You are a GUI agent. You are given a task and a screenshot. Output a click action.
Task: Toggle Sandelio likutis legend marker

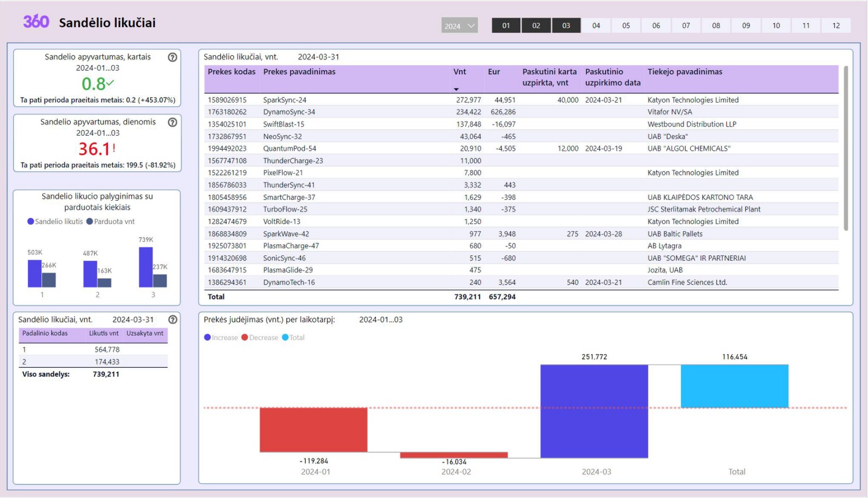pyautogui.click(x=31, y=221)
